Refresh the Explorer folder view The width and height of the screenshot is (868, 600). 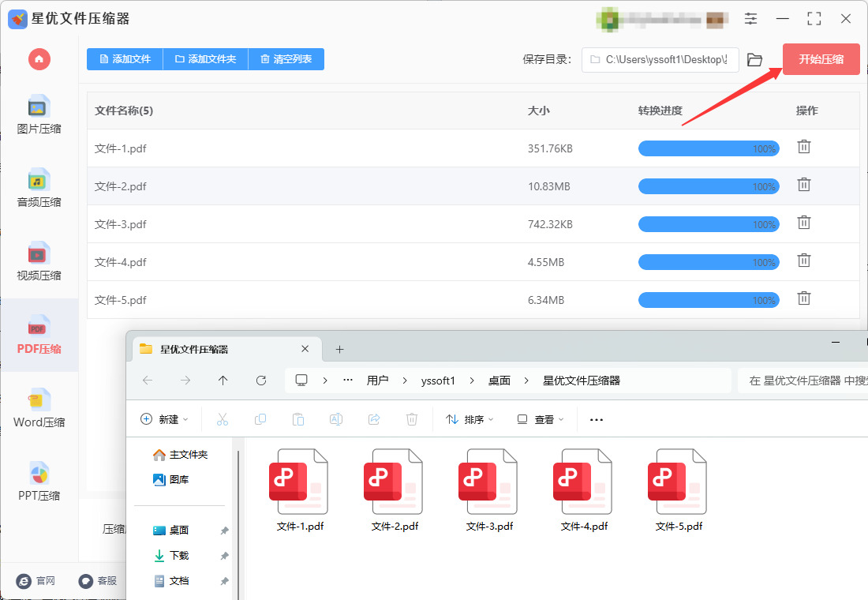point(261,380)
